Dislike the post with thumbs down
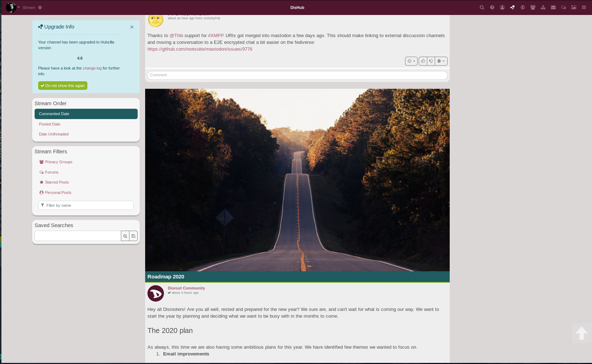592x364 pixels. coord(431,61)
